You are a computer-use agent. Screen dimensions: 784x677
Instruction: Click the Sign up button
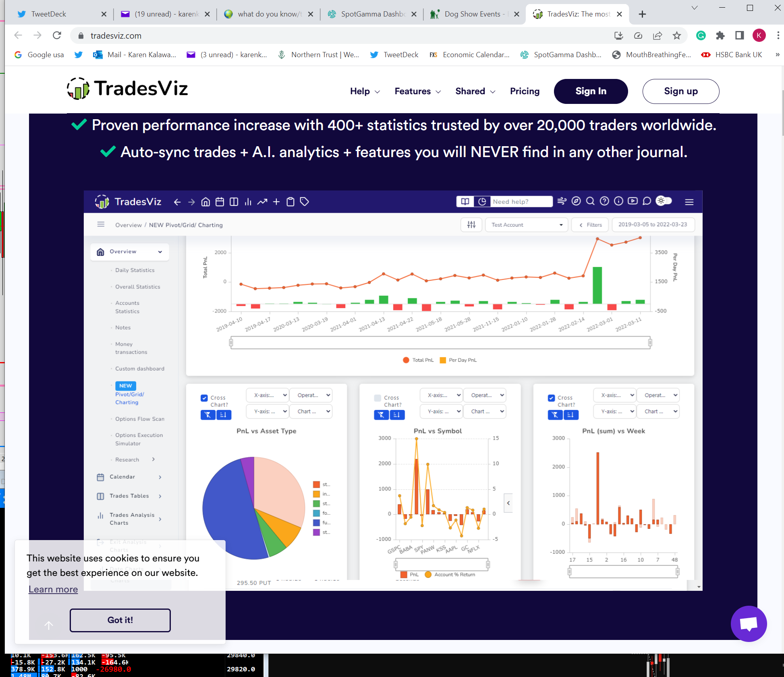(x=680, y=91)
